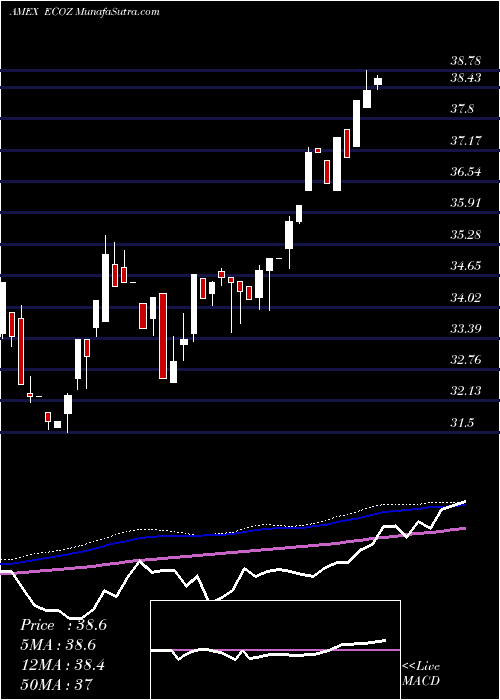Click the 32.76 price axis label
The width and height of the screenshot is (500, 700).
pyautogui.click(x=466, y=360)
